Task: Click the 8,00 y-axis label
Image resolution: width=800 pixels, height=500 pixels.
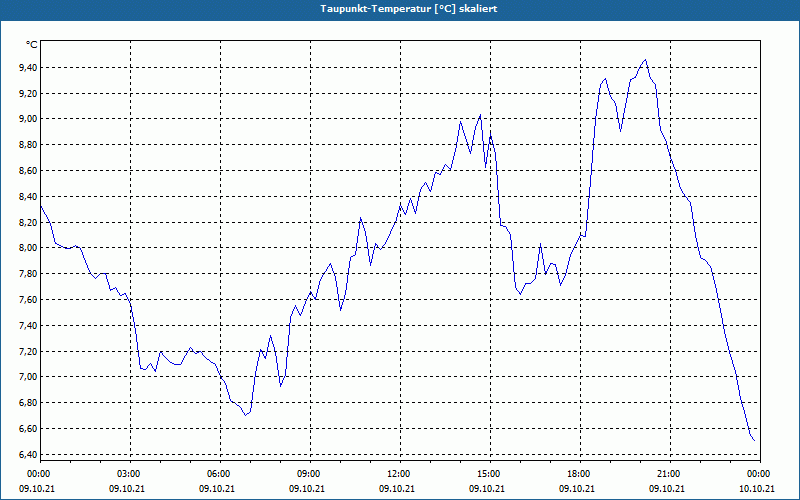Action: (x=29, y=248)
